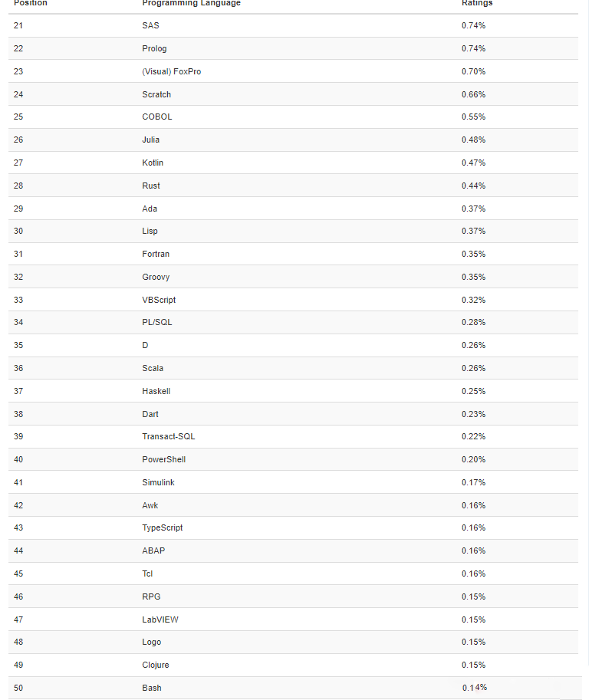Image resolution: width=589 pixels, height=700 pixels.
Task: Select position number 30 for Lisp
Action: 18,231
